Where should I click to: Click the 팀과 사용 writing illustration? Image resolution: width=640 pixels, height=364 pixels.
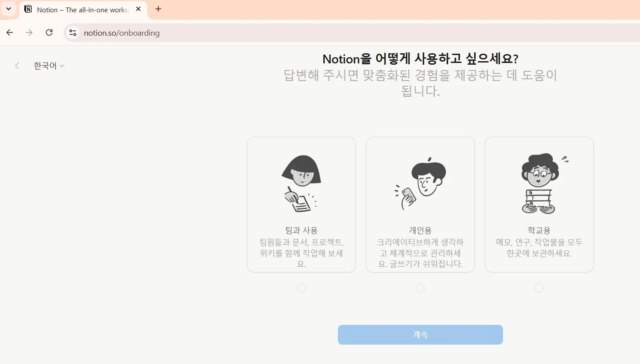(301, 184)
